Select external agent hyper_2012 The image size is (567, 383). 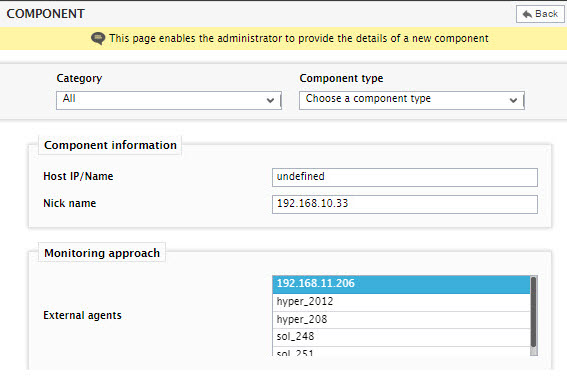click(401, 302)
